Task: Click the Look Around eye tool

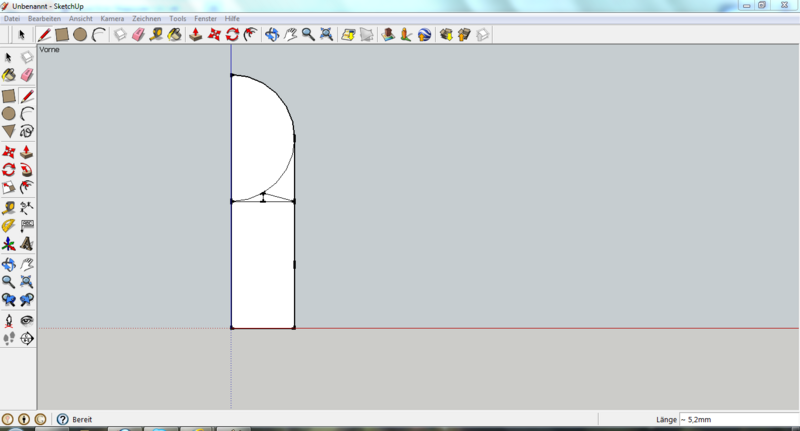Action: click(27, 320)
